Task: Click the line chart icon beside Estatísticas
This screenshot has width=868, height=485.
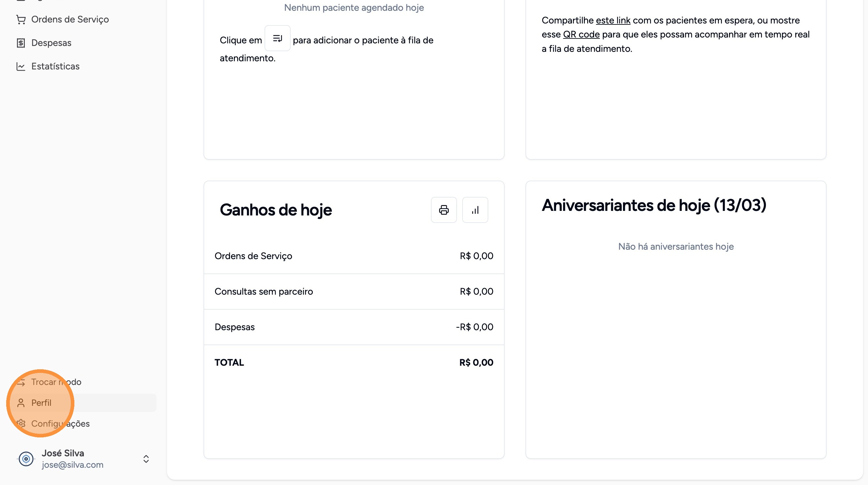Action: click(21, 66)
